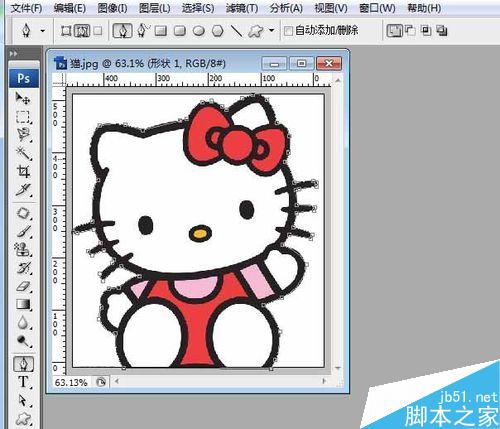500x429 pixels.
Task: Open shape geometry options dropdown arrow
Action: (272, 31)
